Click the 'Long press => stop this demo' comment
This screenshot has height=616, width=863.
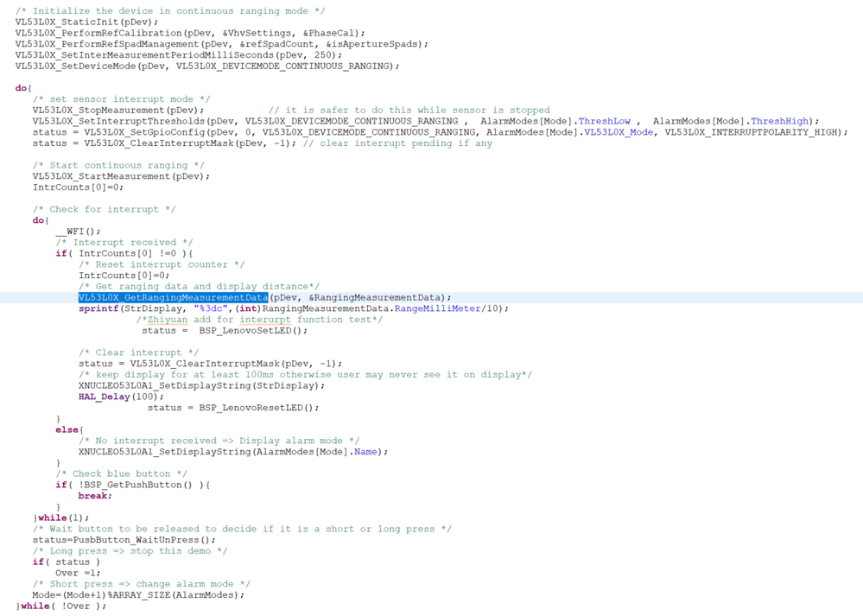[x=130, y=550]
